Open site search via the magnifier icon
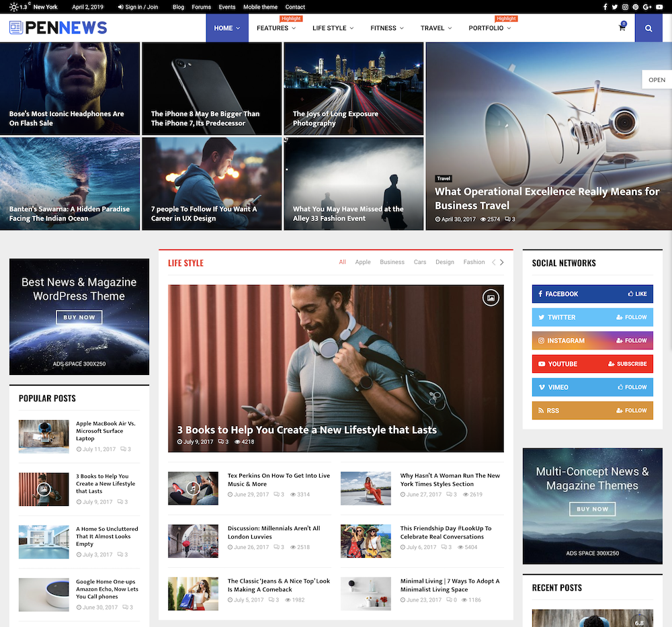The width and height of the screenshot is (672, 627). (x=648, y=28)
